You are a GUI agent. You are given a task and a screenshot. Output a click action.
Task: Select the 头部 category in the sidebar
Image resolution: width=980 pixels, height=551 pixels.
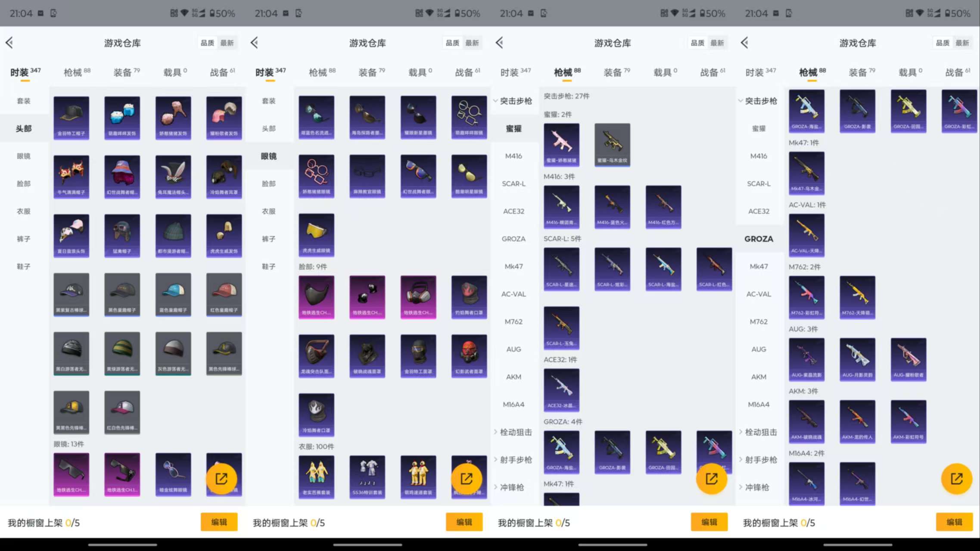[24, 128]
